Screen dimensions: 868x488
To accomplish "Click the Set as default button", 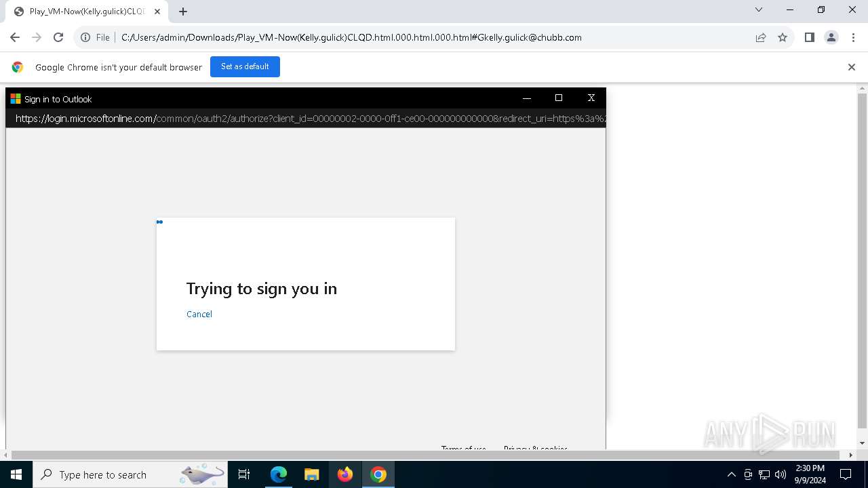I will pos(245,66).
